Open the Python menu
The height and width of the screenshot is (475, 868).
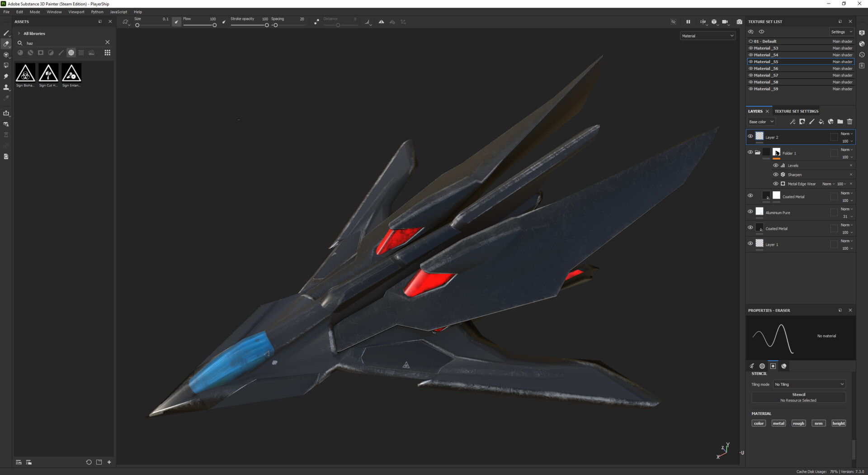[x=97, y=12]
